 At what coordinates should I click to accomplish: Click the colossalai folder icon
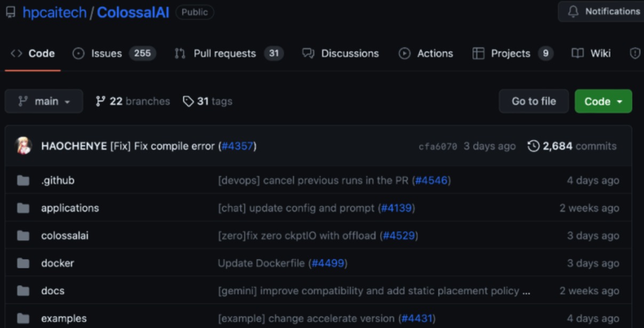(23, 235)
